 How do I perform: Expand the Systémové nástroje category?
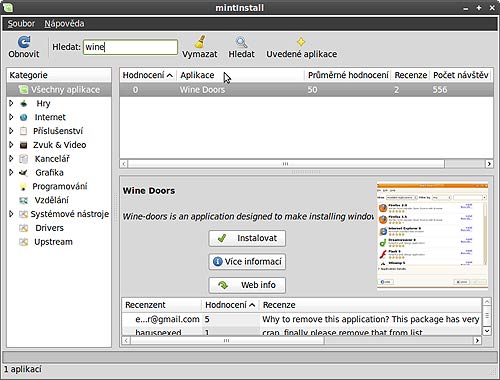11,214
